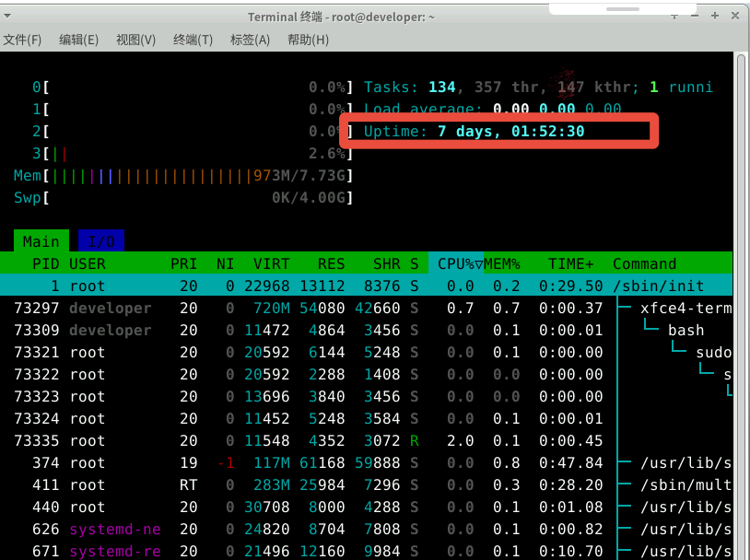Switch to the I/O tab in htop

101,241
